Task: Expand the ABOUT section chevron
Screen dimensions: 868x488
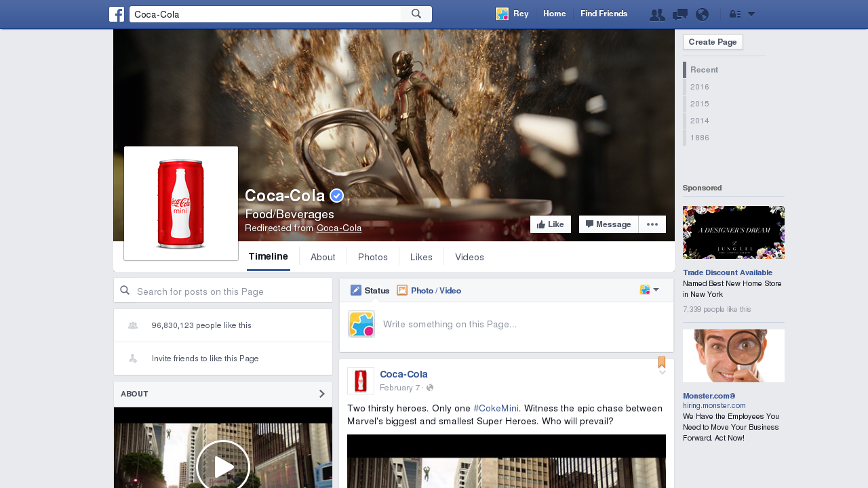Action: click(x=322, y=394)
